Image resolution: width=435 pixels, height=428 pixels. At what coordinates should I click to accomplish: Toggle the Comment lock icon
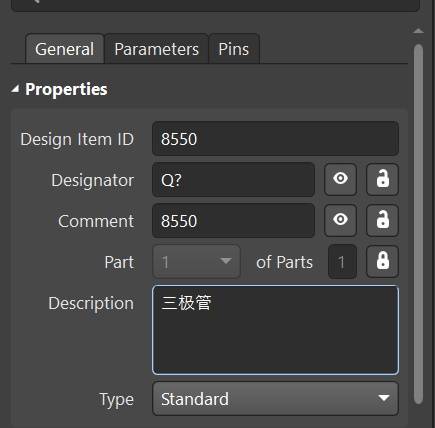click(382, 220)
